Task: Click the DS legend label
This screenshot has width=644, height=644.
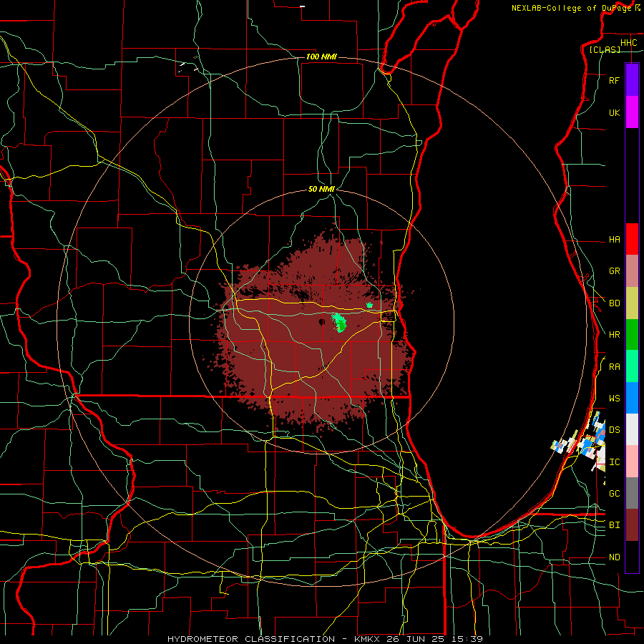Action: (615, 429)
